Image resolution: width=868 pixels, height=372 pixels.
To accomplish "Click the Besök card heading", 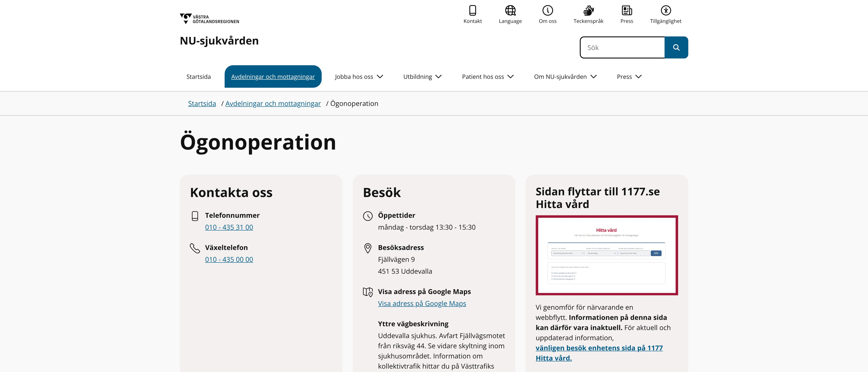I will 382,192.
